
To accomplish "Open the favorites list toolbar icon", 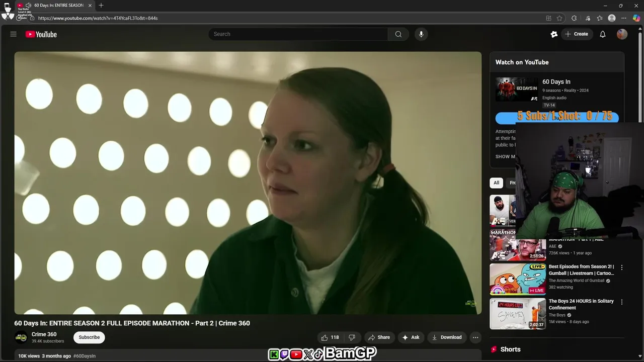I will [600, 18].
